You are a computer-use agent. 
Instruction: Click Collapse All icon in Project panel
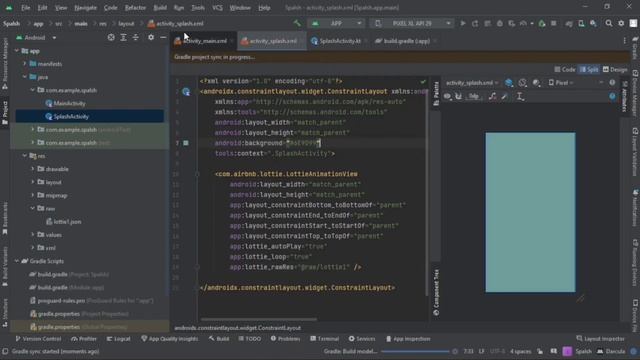136,37
